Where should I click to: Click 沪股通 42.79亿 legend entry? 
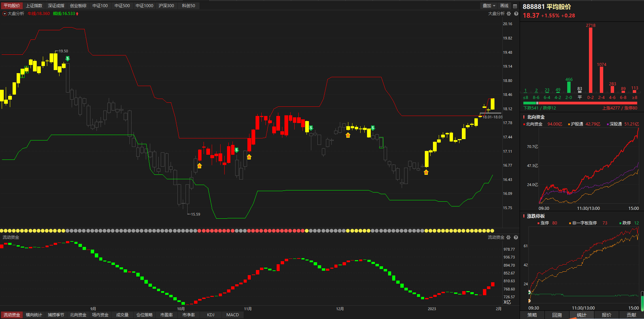pos(584,124)
